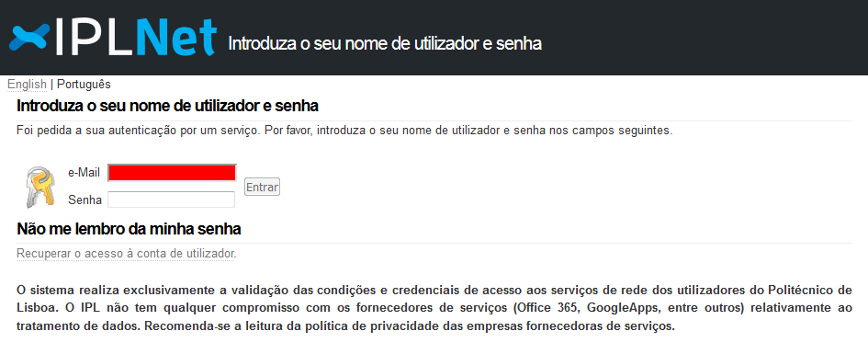Focus the Senha password field

[x=171, y=200]
